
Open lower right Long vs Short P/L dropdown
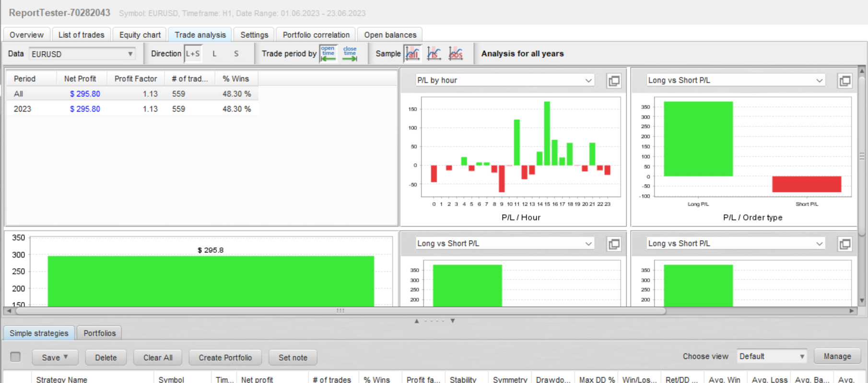click(x=736, y=244)
